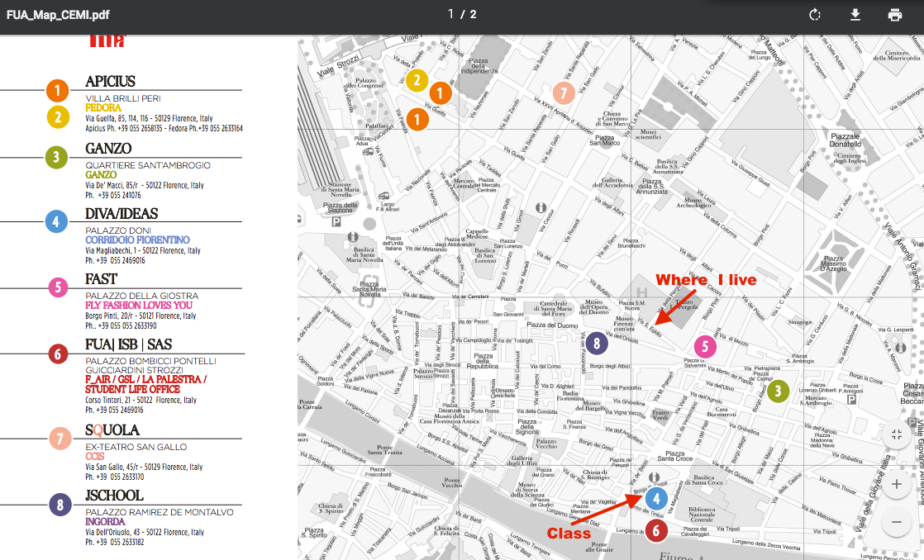The height and width of the screenshot is (560, 924).
Task: Click the Sinagoga map label
Action: [800, 322]
